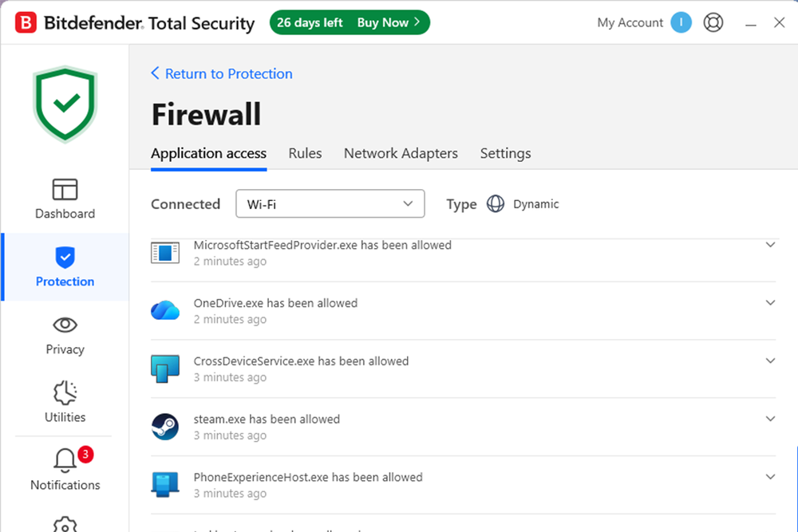This screenshot has height=532, width=798.
Task: Open the Dashboard section
Action: pos(65,199)
